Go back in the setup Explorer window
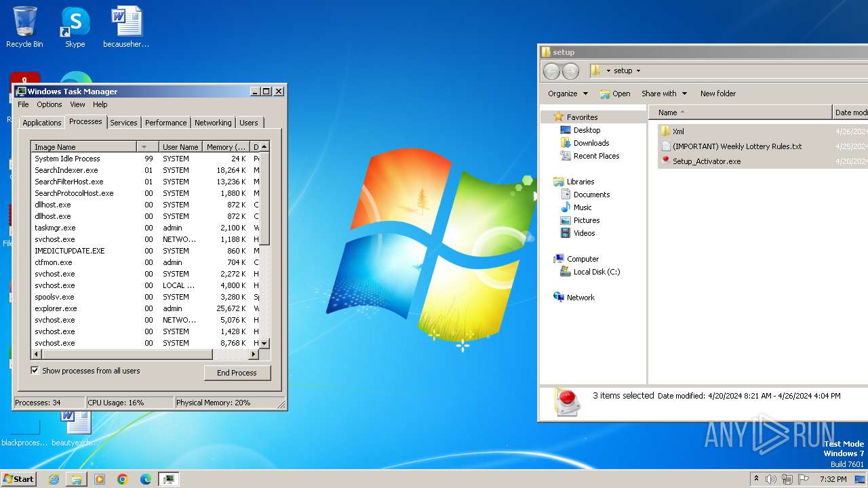This screenshot has width=868, height=488. (552, 70)
